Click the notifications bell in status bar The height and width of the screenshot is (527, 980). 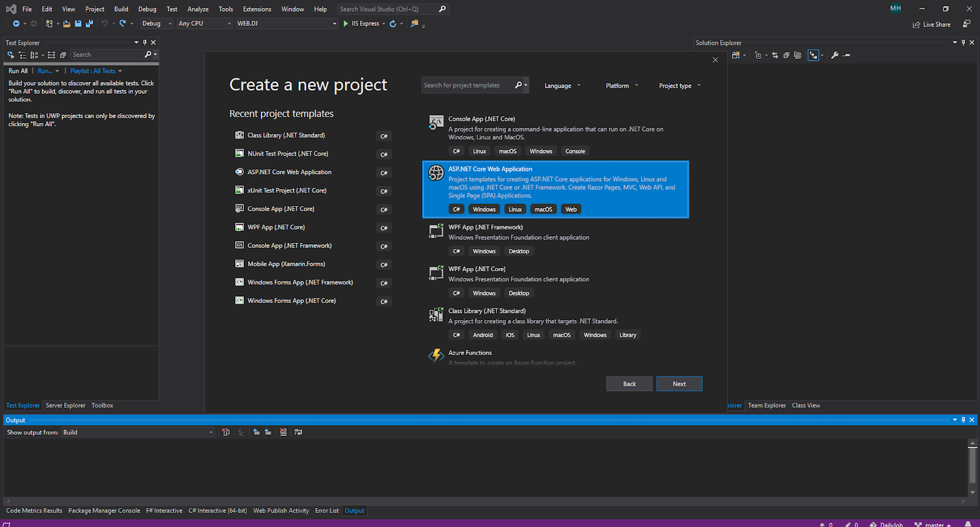(x=968, y=524)
